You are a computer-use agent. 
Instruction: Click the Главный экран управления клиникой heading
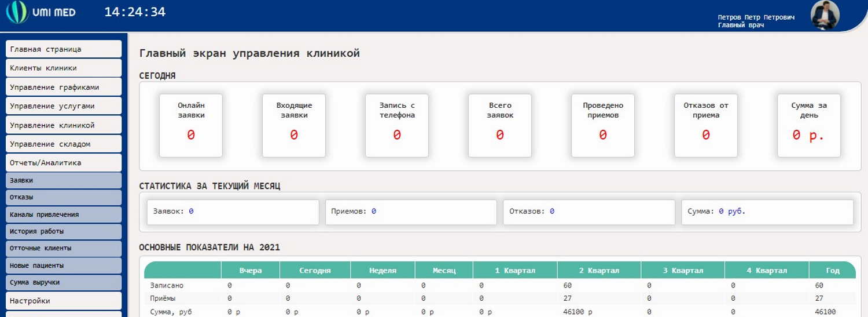[x=249, y=53]
